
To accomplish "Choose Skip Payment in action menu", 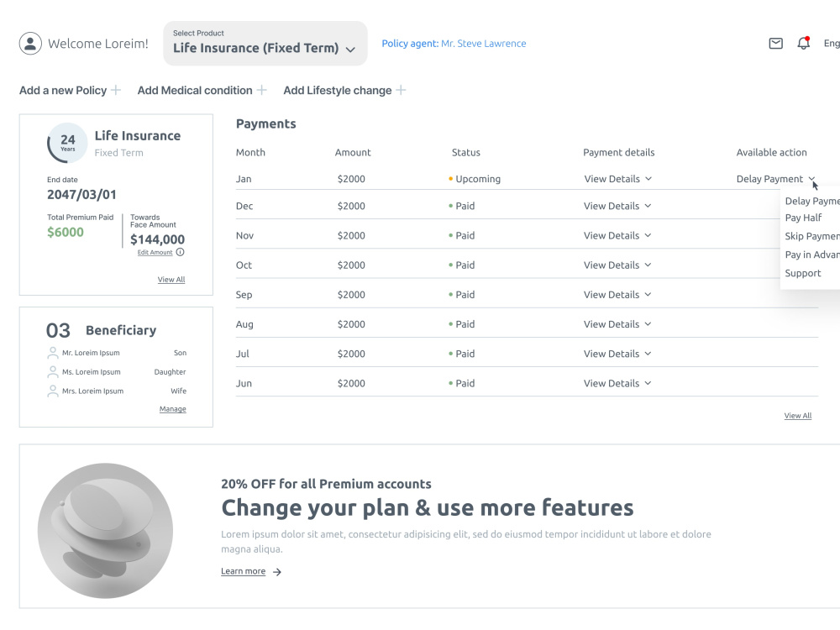I will 812,236.
